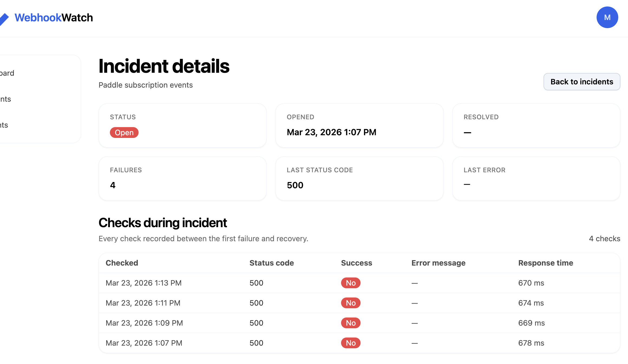Click the Status code column header

[272, 263]
